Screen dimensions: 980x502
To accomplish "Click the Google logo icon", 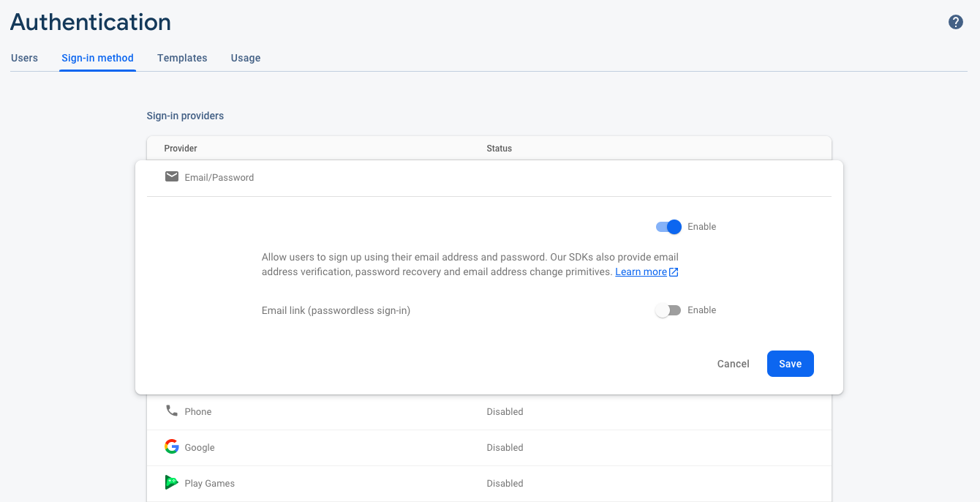I will click(172, 446).
